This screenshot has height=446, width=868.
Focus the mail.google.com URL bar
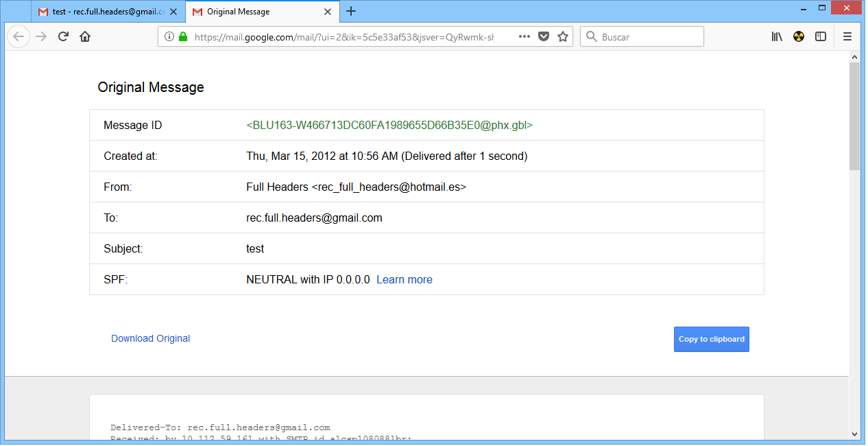[343, 37]
